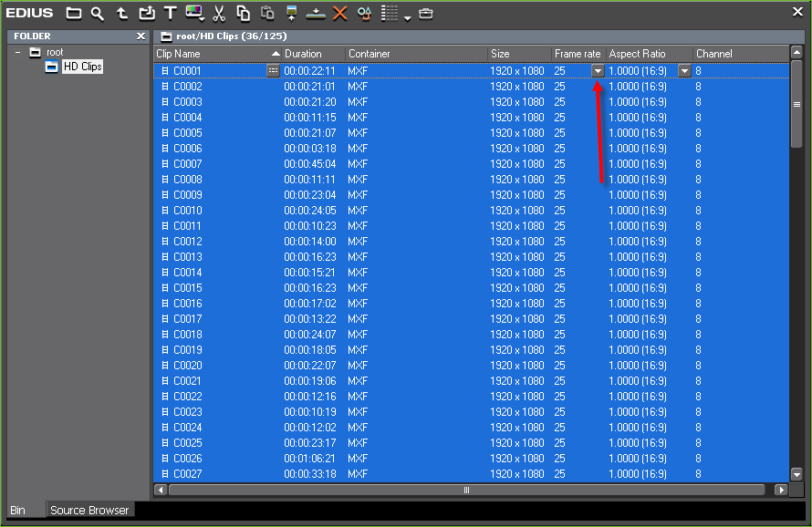Click the 1.0000 (16:9) aspect ratio of C0015
812x527 pixels.
[x=638, y=288]
